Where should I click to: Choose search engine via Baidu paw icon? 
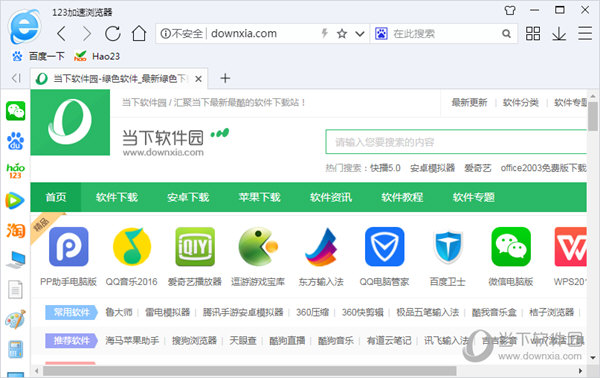click(x=381, y=34)
